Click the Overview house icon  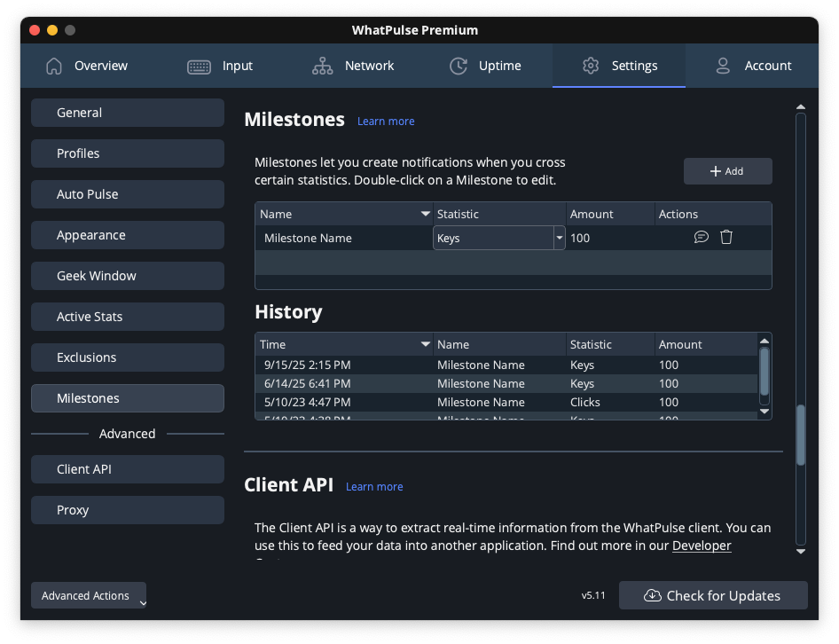[54, 66]
